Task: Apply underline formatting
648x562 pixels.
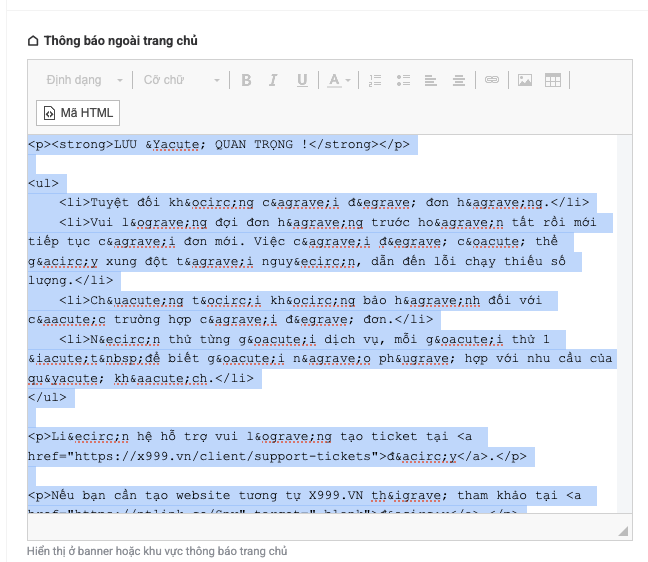Action: pyautogui.click(x=301, y=80)
